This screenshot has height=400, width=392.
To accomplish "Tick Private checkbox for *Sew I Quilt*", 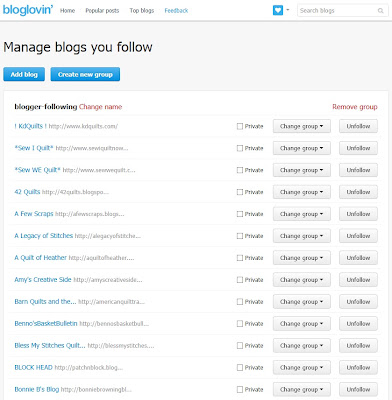I will click(240, 148).
